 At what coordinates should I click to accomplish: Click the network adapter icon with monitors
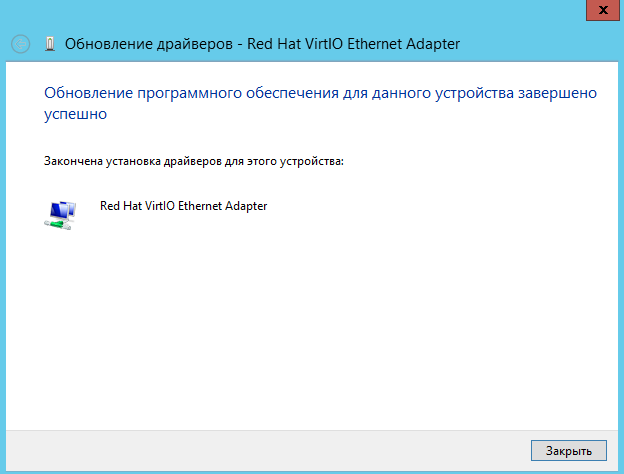60,213
